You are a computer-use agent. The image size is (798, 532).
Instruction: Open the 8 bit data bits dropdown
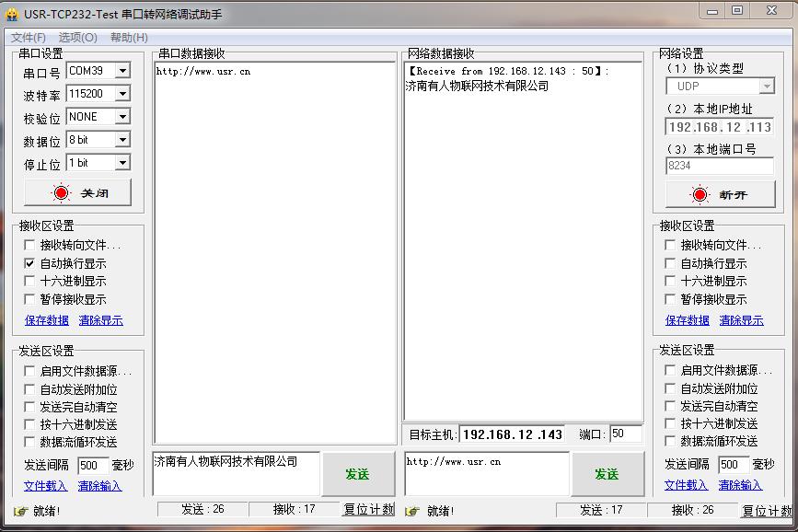(122, 140)
